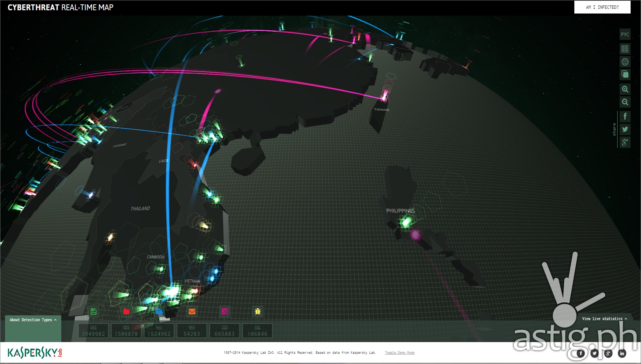The height and width of the screenshot is (364, 641).
Task: Select the OAS floppy disk detection icon
Action: point(94,311)
